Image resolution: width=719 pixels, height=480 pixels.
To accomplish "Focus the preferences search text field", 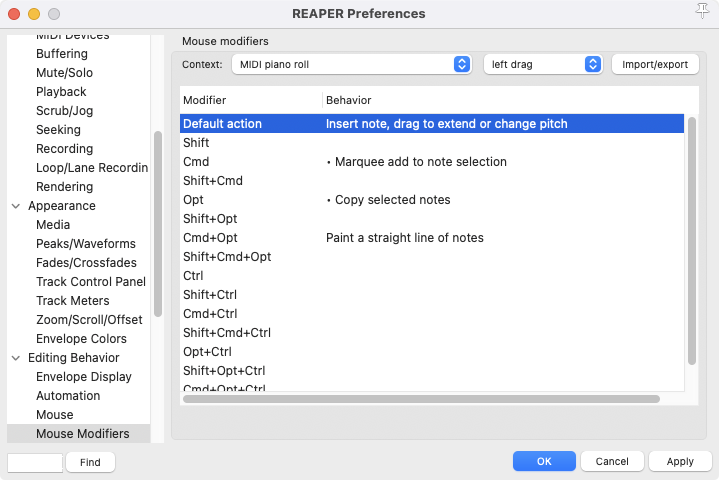I will coord(35,463).
